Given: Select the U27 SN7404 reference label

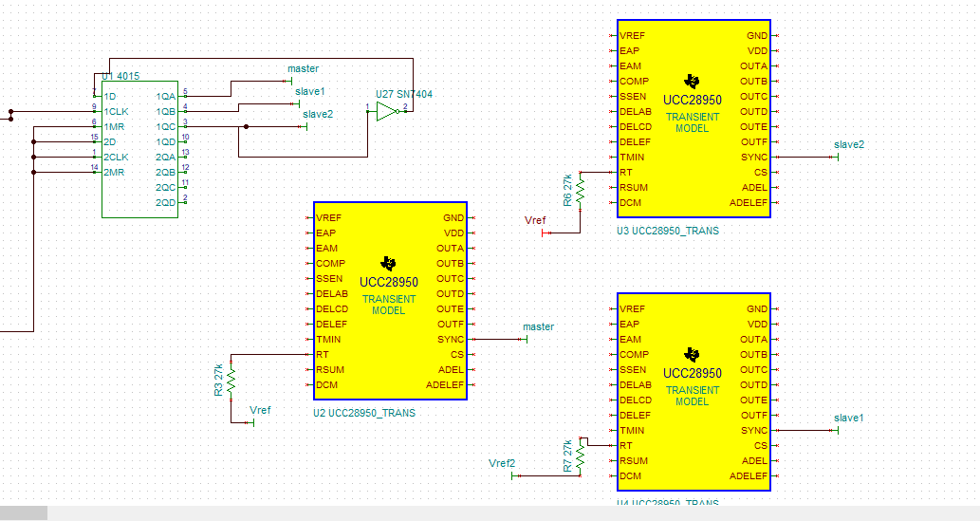Looking at the screenshot, I should coord(404,95).
